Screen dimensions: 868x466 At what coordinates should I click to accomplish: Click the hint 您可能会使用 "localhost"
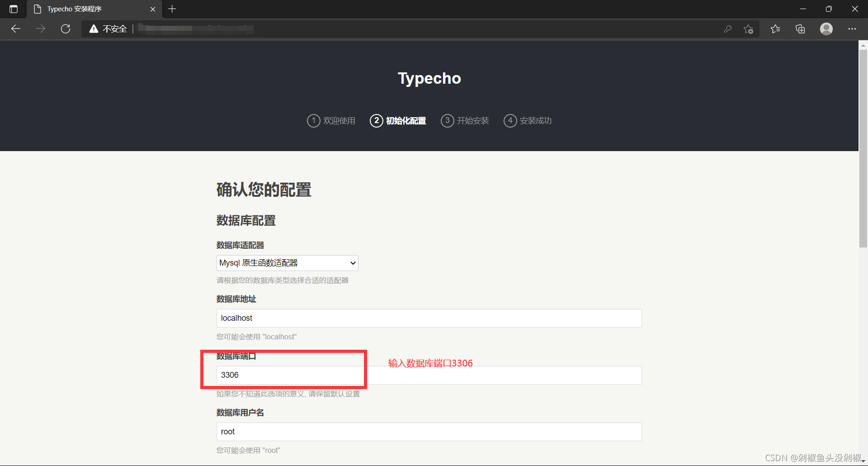(x=256, y=337)
